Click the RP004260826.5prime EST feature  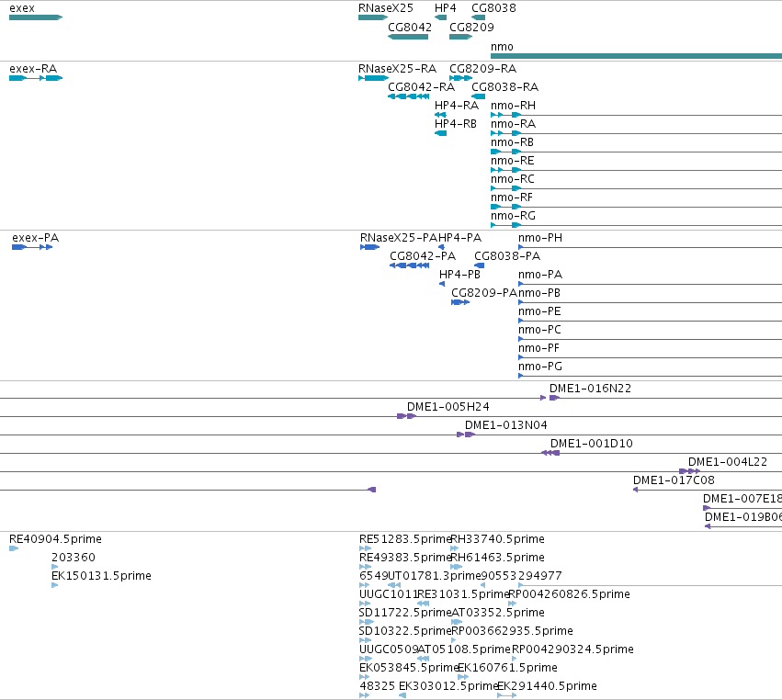(x=512, y=604)
